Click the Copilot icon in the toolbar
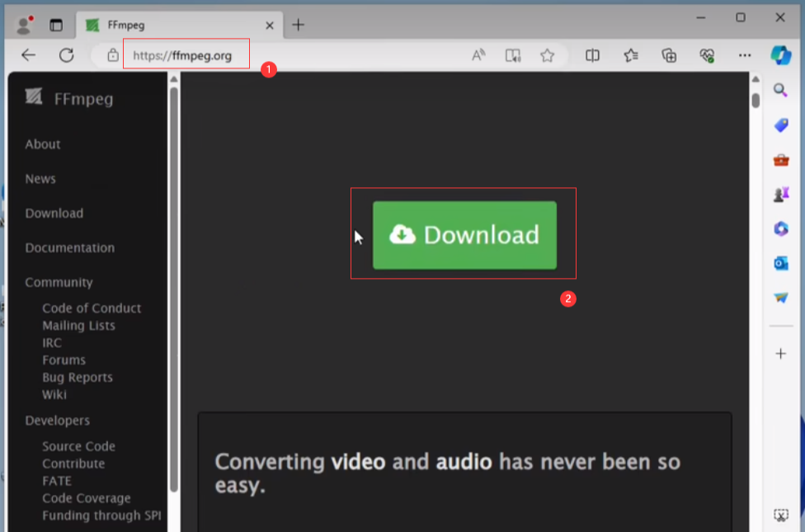The height and width of the screenshot is (532, 805). (x=780, y=55)
